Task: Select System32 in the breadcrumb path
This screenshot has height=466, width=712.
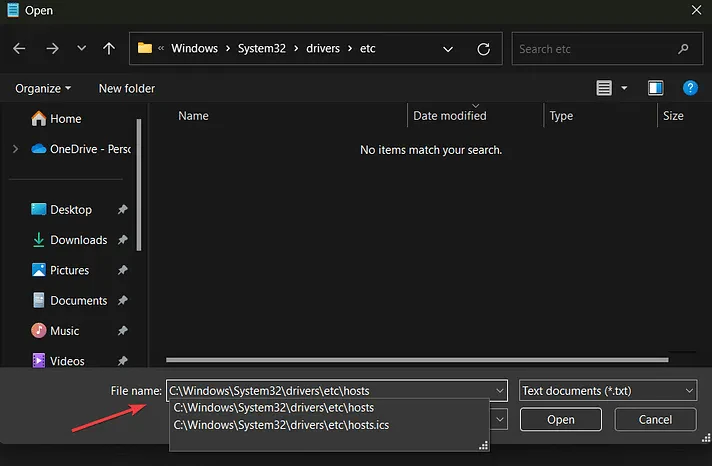Action: point(262,48)
